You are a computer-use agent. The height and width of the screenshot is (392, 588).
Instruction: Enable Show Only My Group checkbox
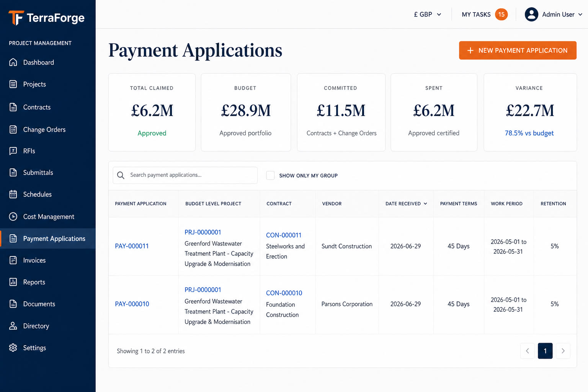point(270,175)
